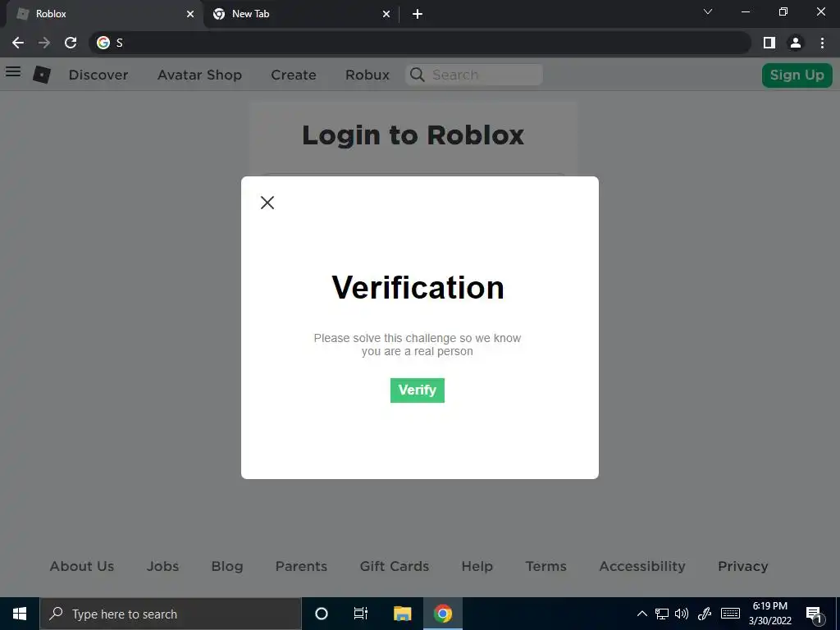Image resolution: width=840 pixels, height=630 pixels.
Task: Click the Sign Up button
Action: (797, 75)
